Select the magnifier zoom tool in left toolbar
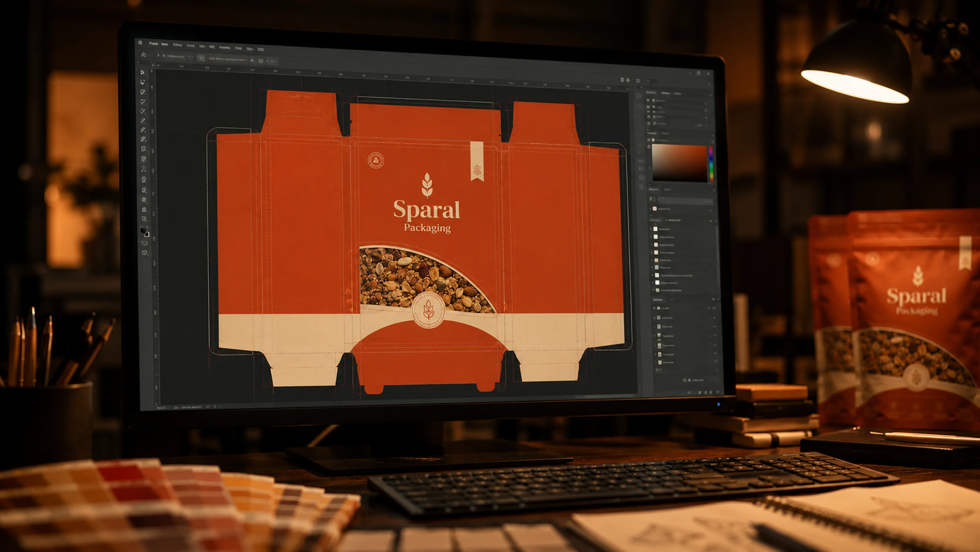Image resolution: width=980 pixels, height=552 pixels. 144,219
